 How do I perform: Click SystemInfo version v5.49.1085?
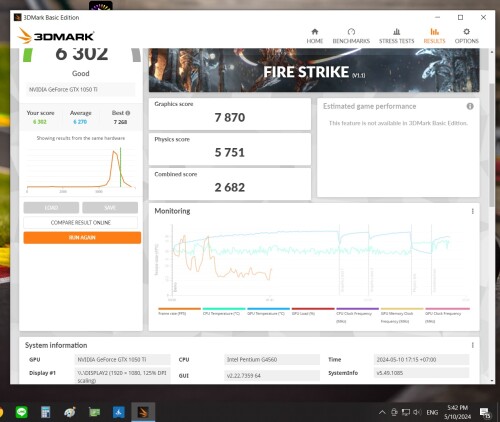(421, 373)
